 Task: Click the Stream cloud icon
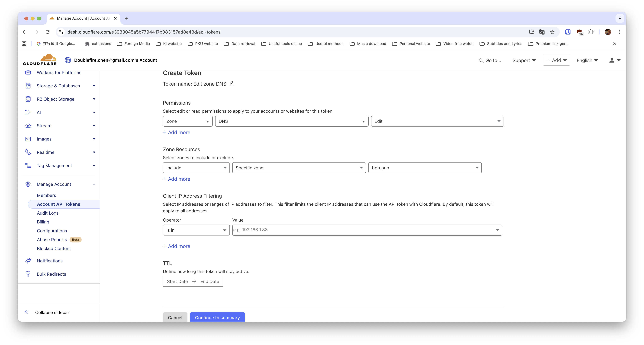click(28, 125)
